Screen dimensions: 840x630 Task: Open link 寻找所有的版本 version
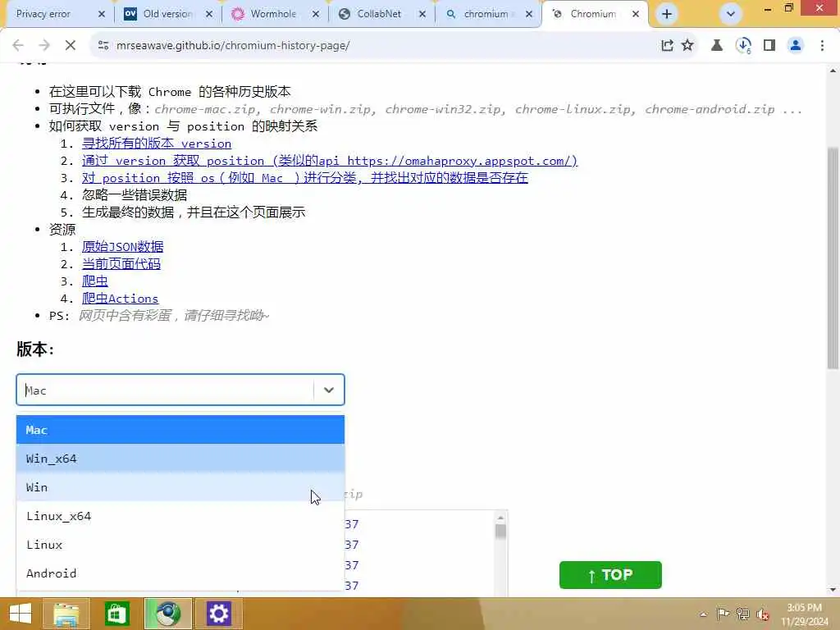coord(157,144)
